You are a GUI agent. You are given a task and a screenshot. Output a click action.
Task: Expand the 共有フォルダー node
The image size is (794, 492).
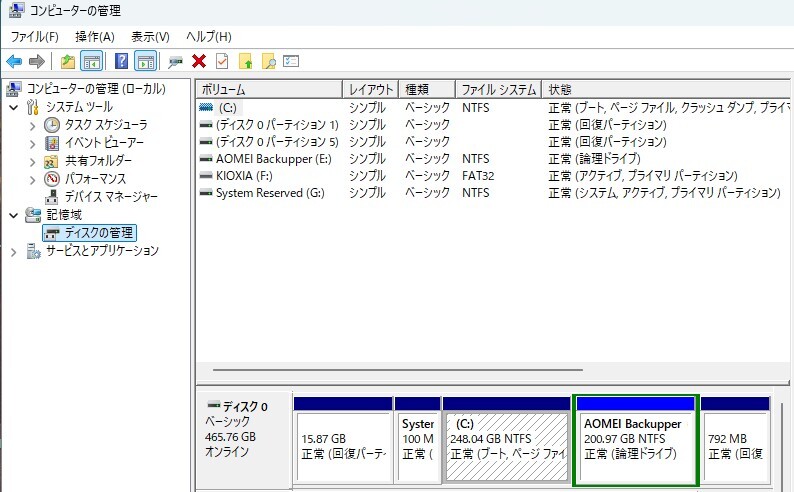[32, 162]
